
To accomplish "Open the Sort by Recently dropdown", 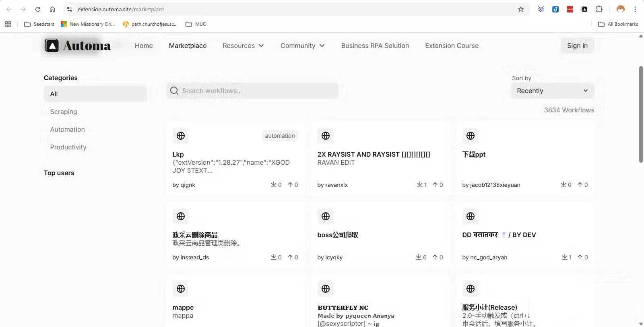I will [552, 91].
